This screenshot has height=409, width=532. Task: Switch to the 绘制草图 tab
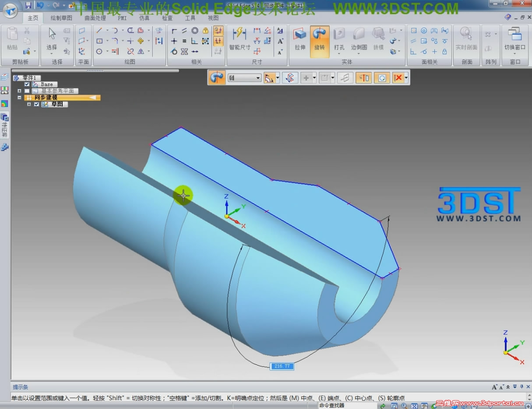pyautogui.click(x=61, y=18)
